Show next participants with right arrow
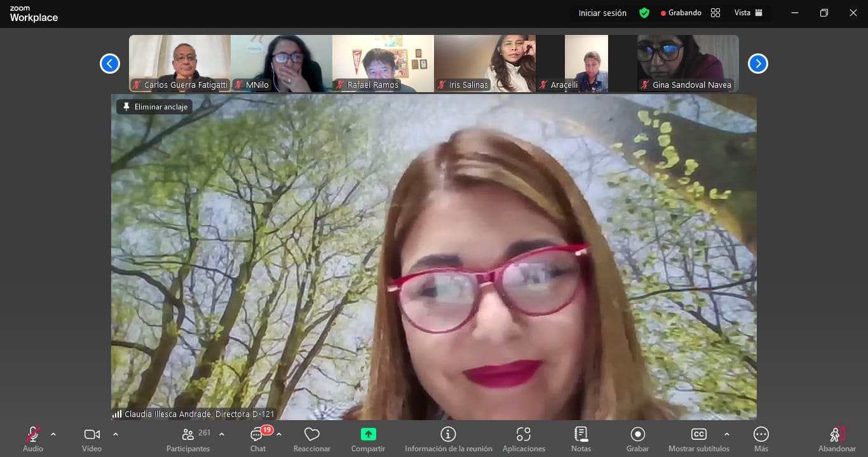Screen dimensions: 868x457 [758, 64]
